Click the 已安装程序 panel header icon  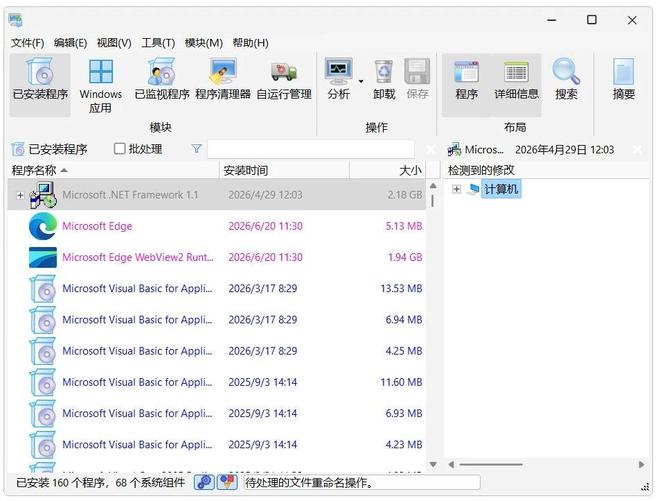pos(18,149)
